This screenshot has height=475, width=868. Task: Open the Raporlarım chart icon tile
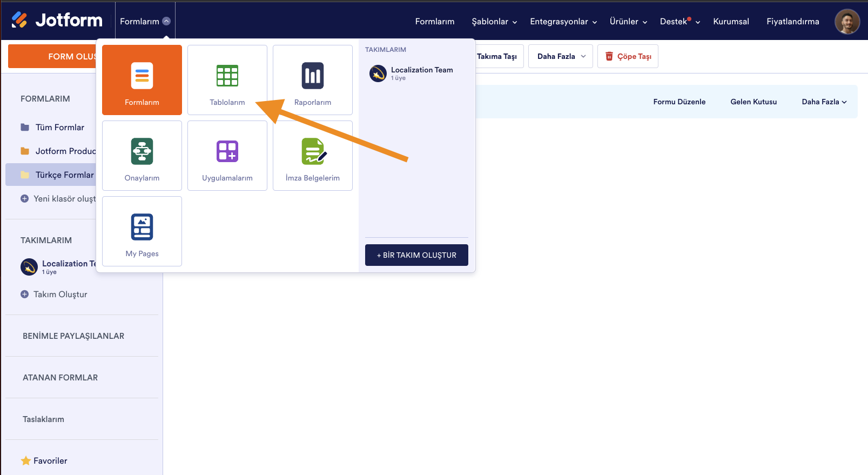point(313,76)
